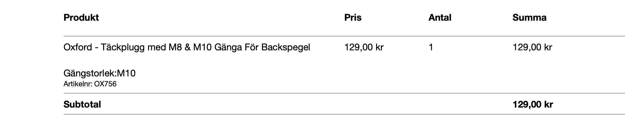Click the bold Subtotal label
The image size is (644, 117).
[x=82, y=104]
